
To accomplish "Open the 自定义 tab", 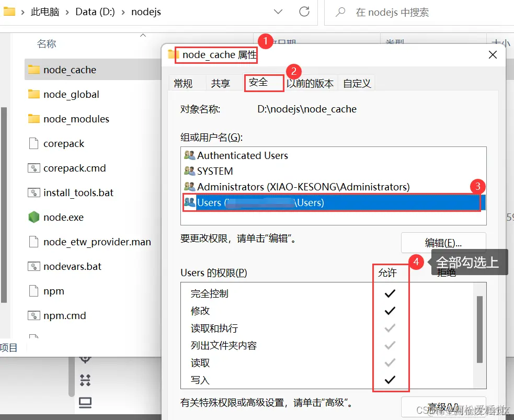I will 357,83.
